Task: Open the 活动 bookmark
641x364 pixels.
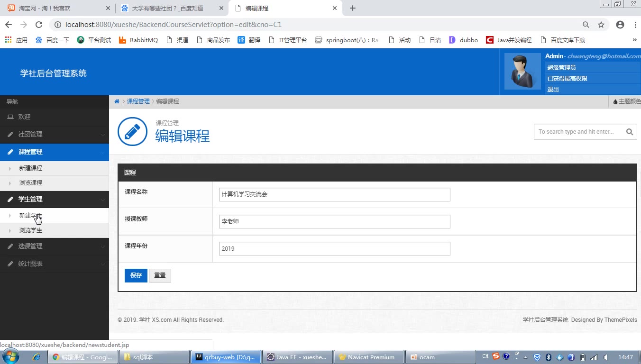Action: click(400, 40)
